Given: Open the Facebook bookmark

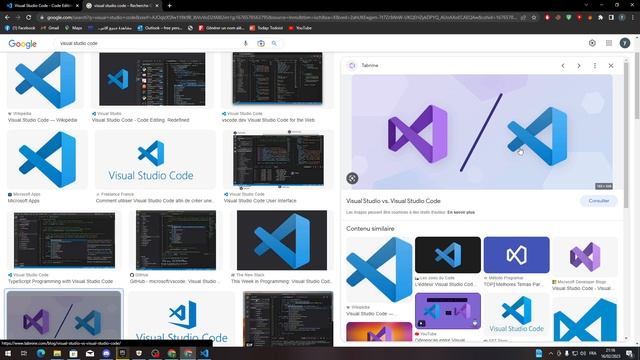Looking at the screenshot, I should point(20,28).
